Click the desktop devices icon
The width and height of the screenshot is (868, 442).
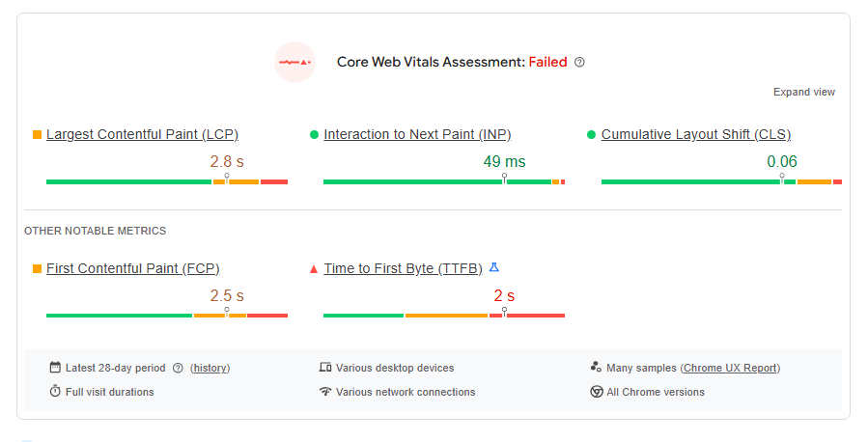tap(325, 368)
